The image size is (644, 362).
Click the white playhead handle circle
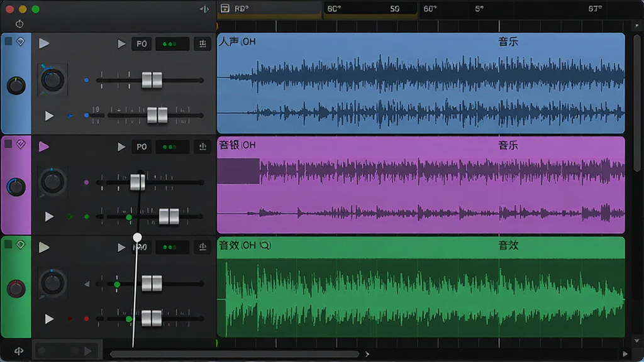[137, 237]
